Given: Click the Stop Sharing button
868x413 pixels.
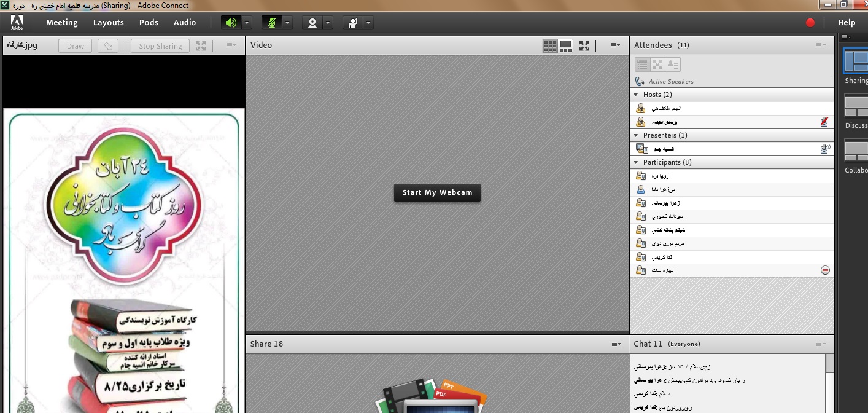Looking at the screenshot, I should (x=160, y=45).
